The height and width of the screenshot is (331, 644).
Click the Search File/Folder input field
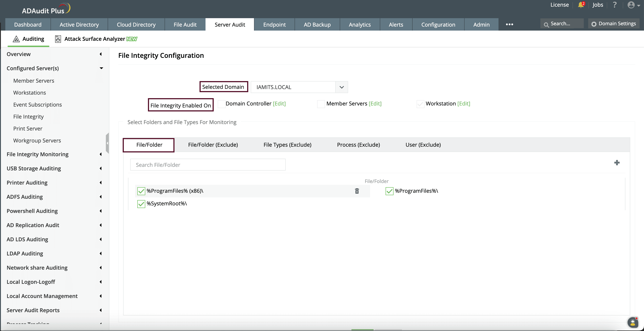pos(208,165)
